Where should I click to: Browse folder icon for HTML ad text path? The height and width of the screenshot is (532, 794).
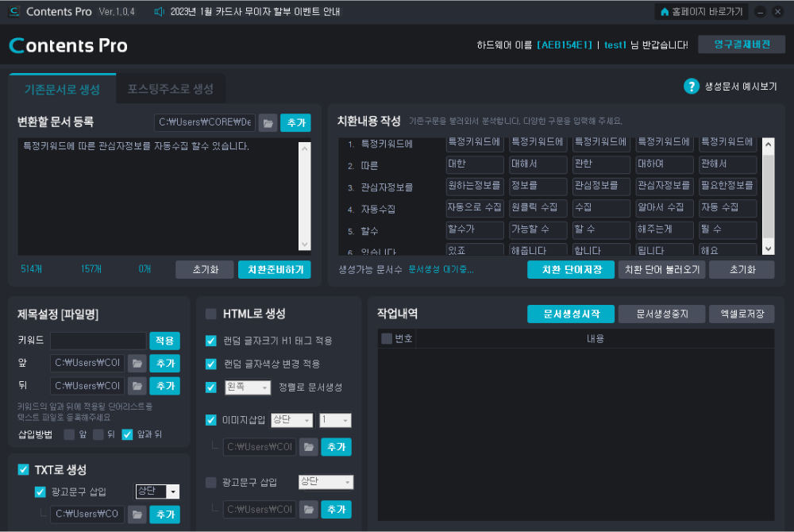[x=308, y=509]
